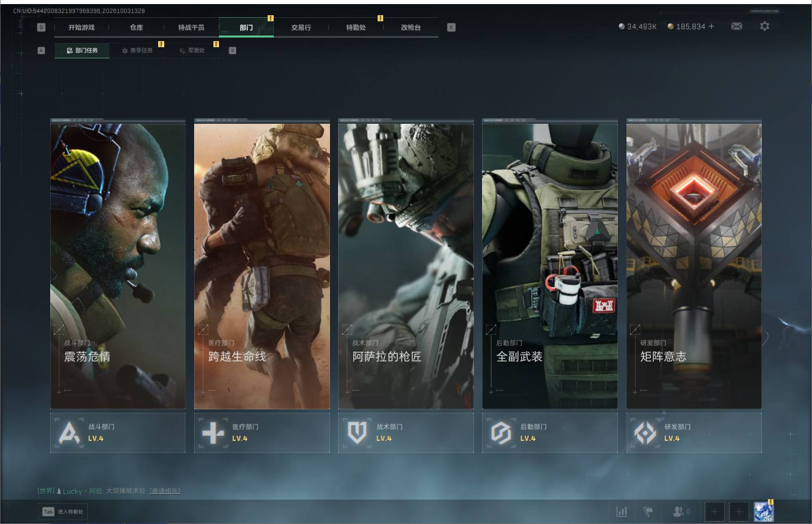
Task: Click the 后勤部门 hexagon emblem icon
Action: [x=501, y=433]
